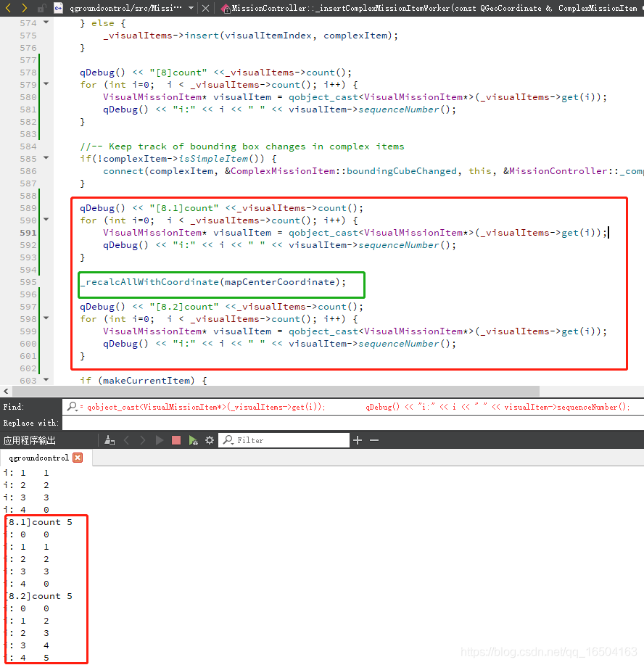Click the Find: label
Viewport: 644px width, 665px height.
(x=14, y=407)
